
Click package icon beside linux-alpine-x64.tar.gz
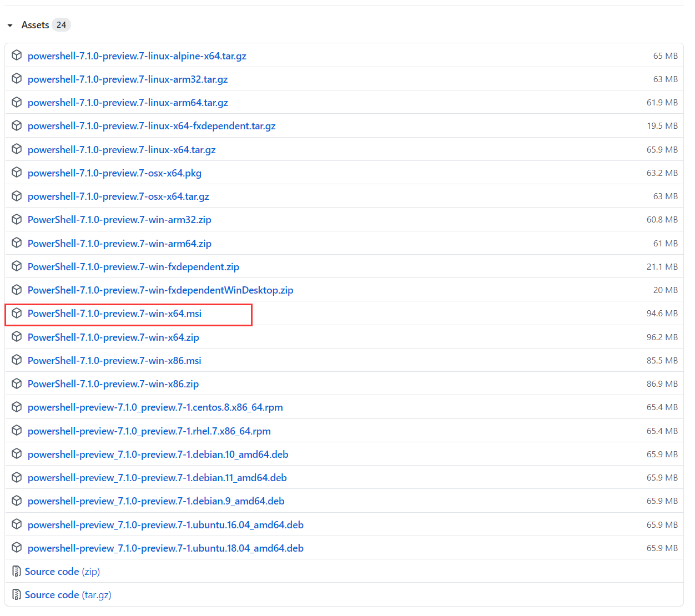pos(17,55)
